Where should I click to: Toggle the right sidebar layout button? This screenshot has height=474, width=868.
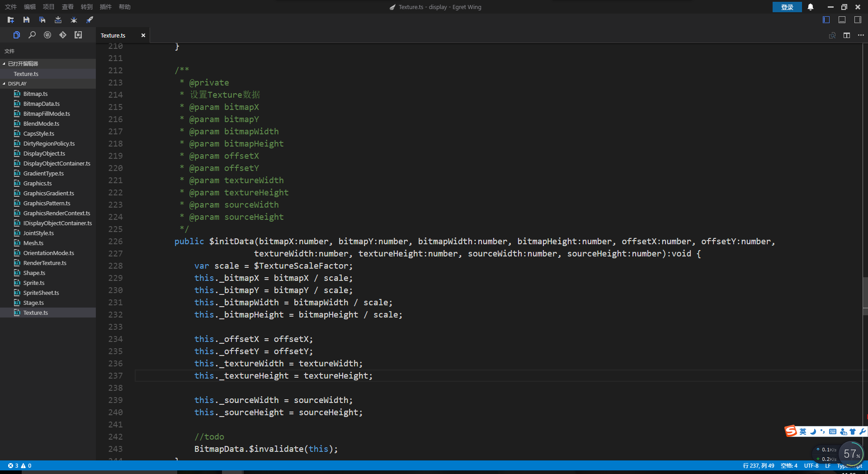tap(858, 20)
